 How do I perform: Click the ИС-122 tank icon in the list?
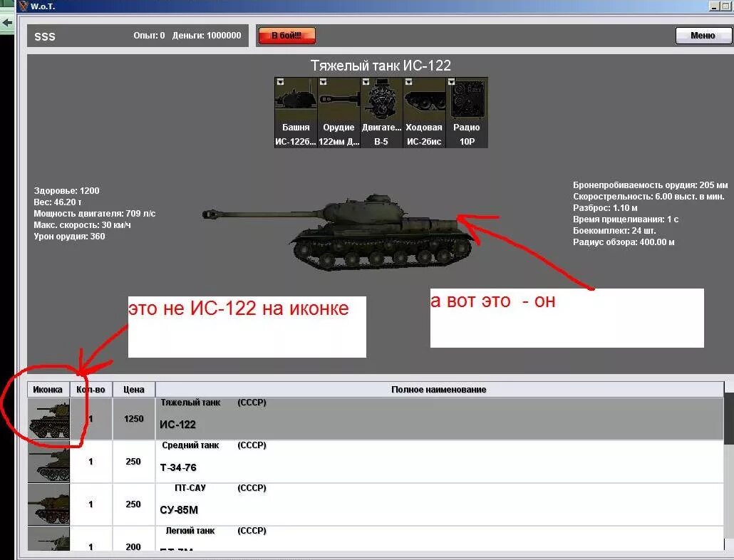click(48, 419)
